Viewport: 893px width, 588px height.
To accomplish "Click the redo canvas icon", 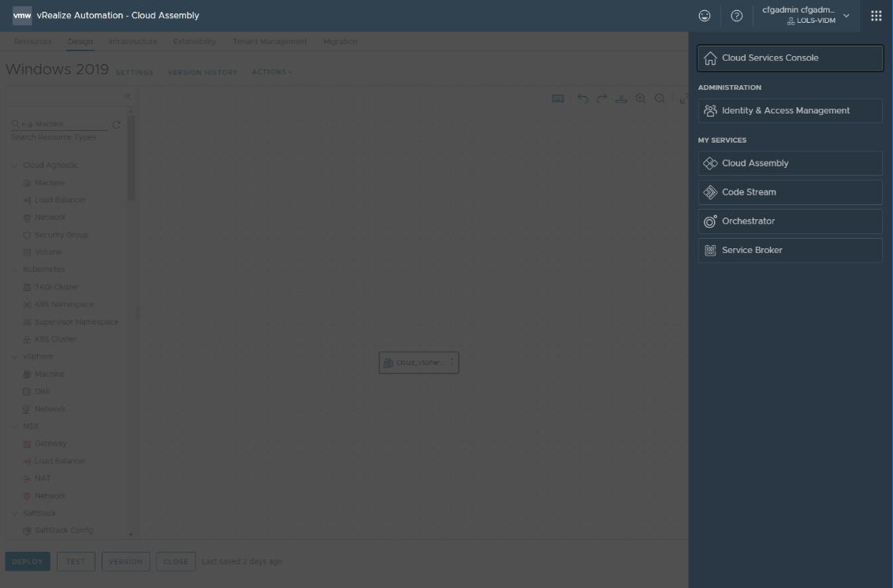I will point(602,99).
